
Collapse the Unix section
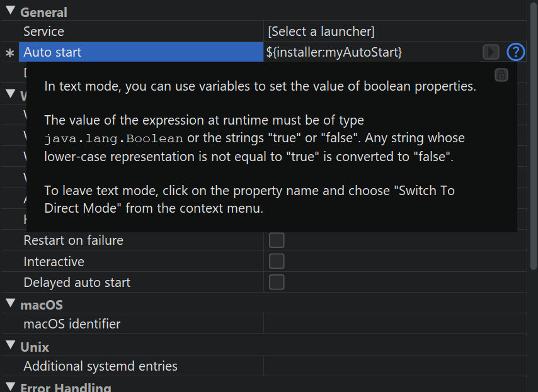click(11, 345)
